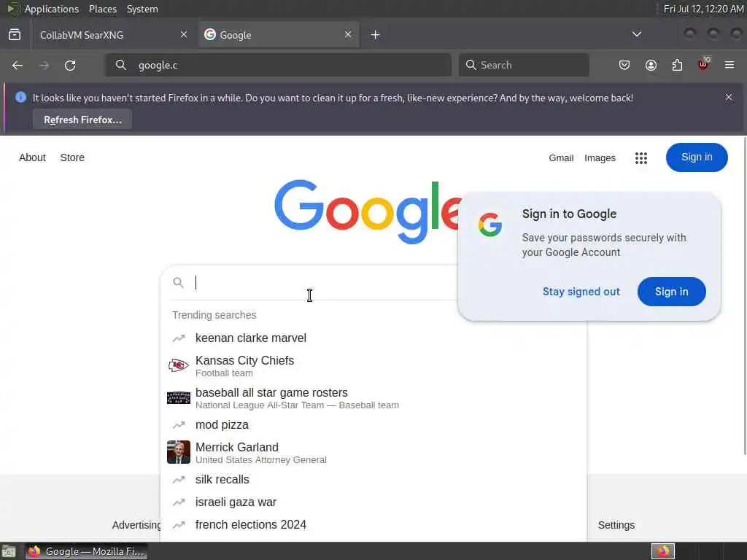Select the mod pizza trending search
The height and width of the screenshot is (560, 747).
click(x=373, y=425)
